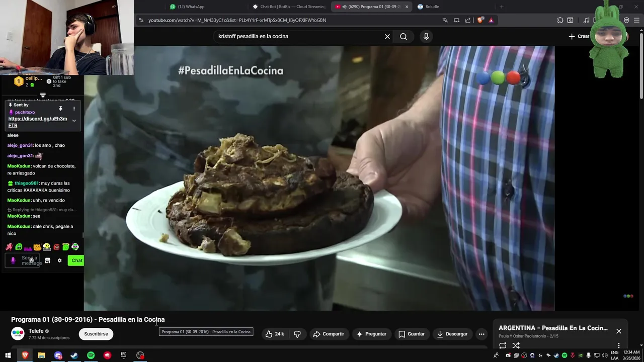This screenshot has width=644, height=362.
Task: Like the video with 24 k likes
Action: click(x=275, y=334)
